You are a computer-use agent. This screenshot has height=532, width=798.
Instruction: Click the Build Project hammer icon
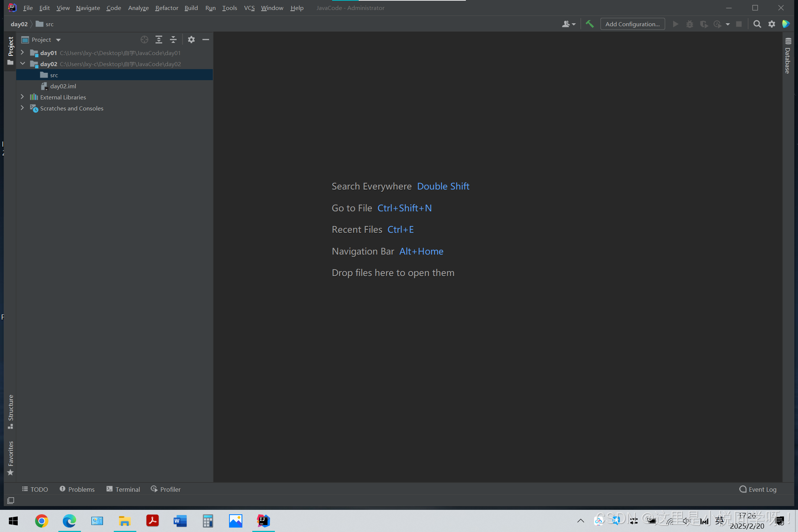pos(590,24)
